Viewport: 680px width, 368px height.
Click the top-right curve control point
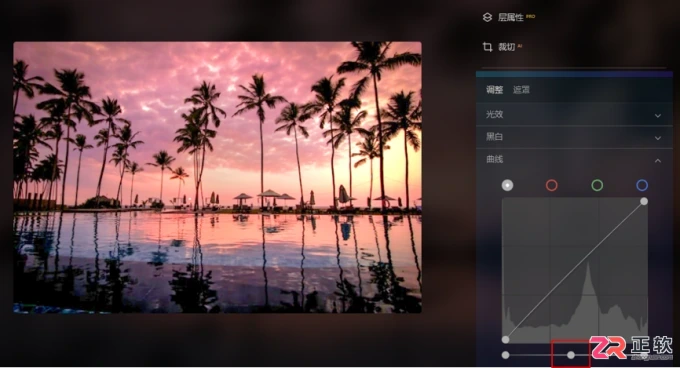tap(644, 201)
